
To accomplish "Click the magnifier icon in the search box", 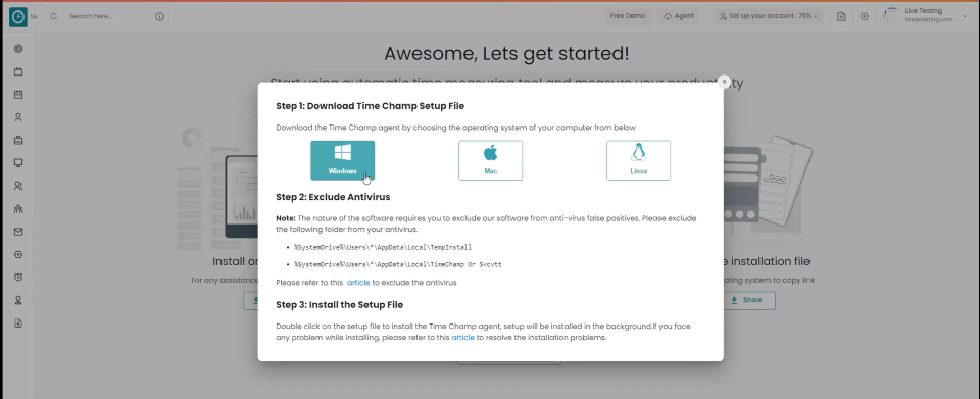I will point(54,16).
